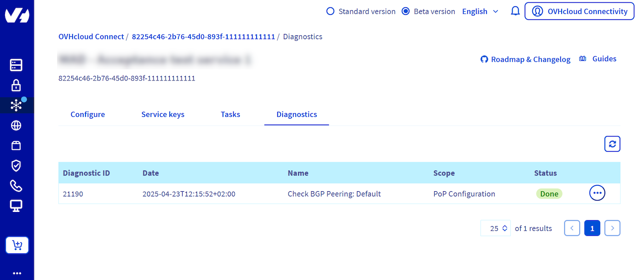Open the English language dropdown
This screenshot has height=280, width=644.
pyautogui.click(x=480, y=11)
